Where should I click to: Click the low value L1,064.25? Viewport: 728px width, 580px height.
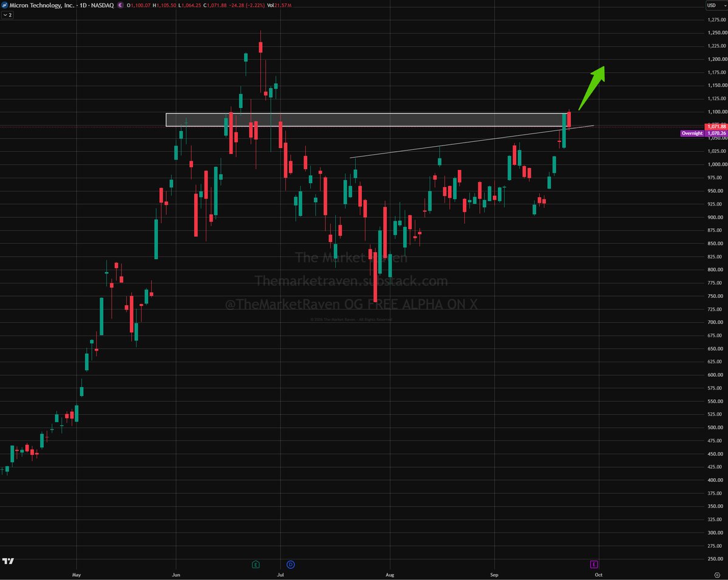(x=189, y=5)
